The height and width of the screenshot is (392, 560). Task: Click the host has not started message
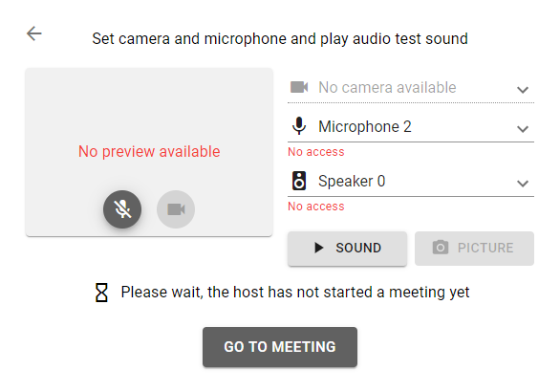pyautogui.click(x=295, y=293)
